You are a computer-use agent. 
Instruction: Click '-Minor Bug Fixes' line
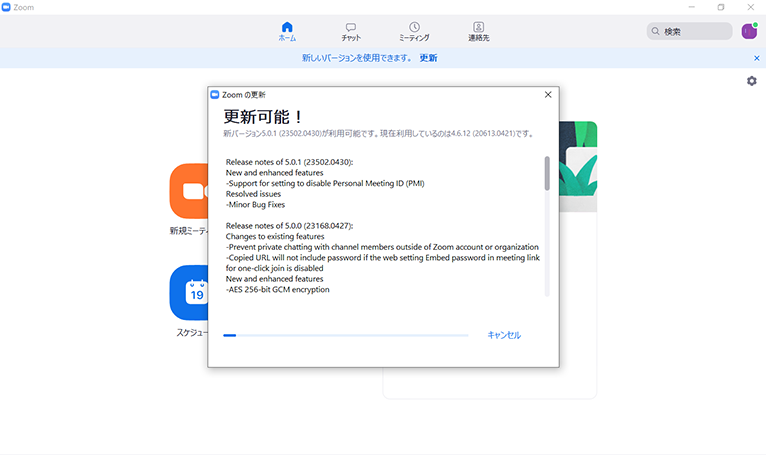tap(255, 204)
